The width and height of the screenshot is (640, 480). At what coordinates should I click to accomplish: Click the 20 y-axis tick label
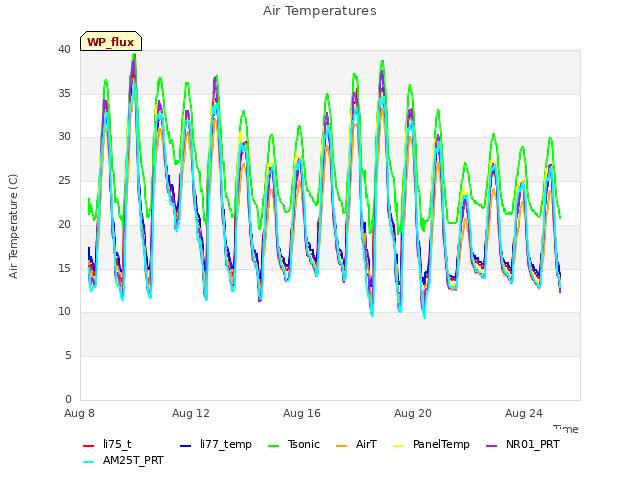tap(64, 224)
